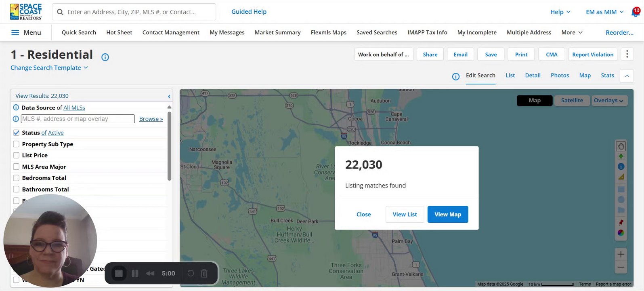Select the circle radius draw tool

621,200
